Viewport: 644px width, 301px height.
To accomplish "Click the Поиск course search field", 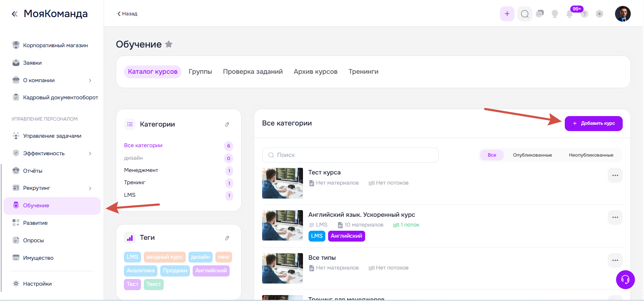I will click(350, 155).
